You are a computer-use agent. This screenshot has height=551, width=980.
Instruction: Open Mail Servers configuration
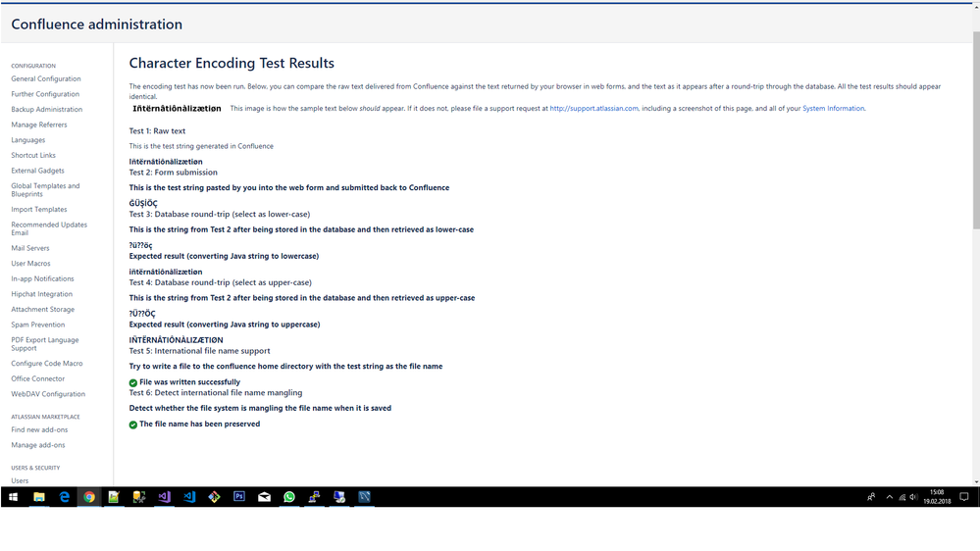[30, 248]
